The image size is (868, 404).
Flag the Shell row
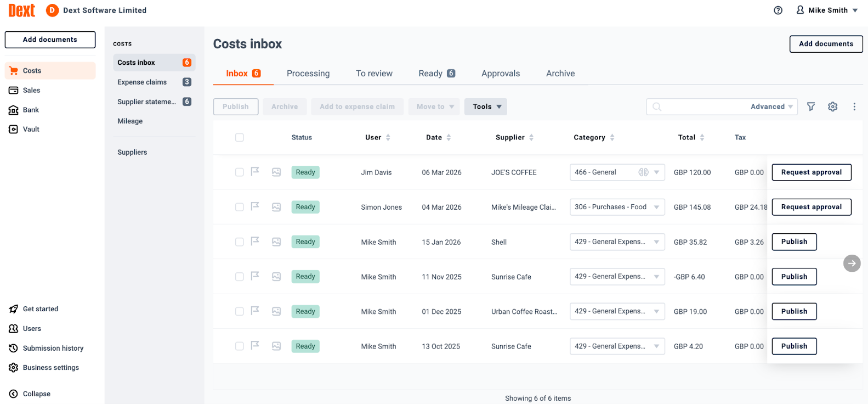click(x=255, y=241)
